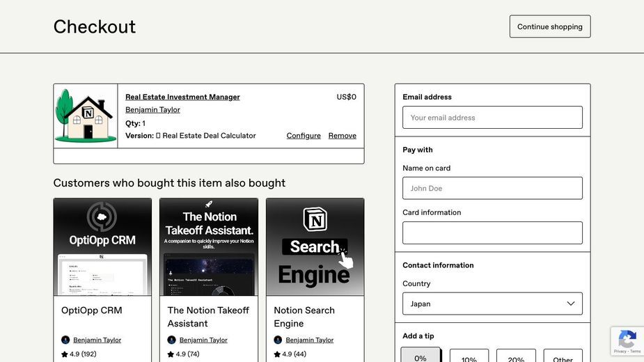Image resolution: width=644 pixels, height=362 pixels.
Task: Choose the Other tip option
Action: click(563, 356)
